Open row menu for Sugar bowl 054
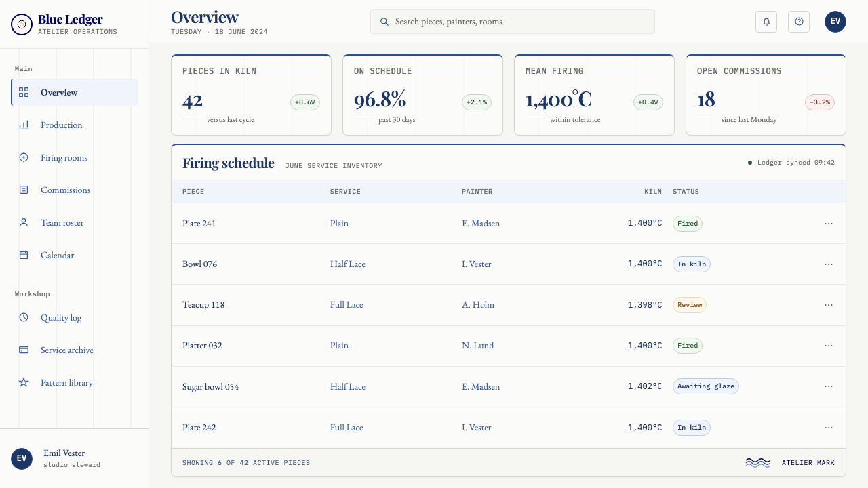This screenshot has height=488, width=868. coord(829,386)
